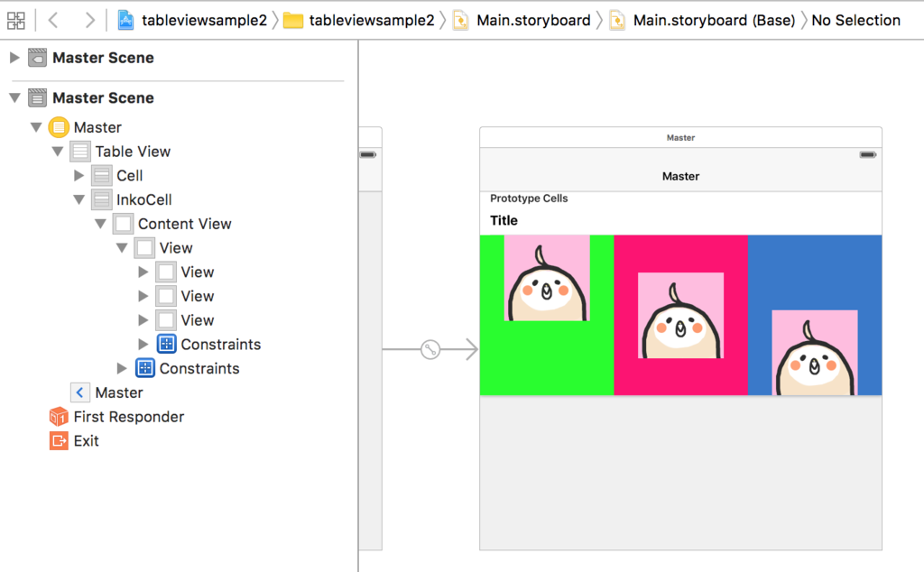Select the first child View icon
924x572 pixels.
pos(166,272)
